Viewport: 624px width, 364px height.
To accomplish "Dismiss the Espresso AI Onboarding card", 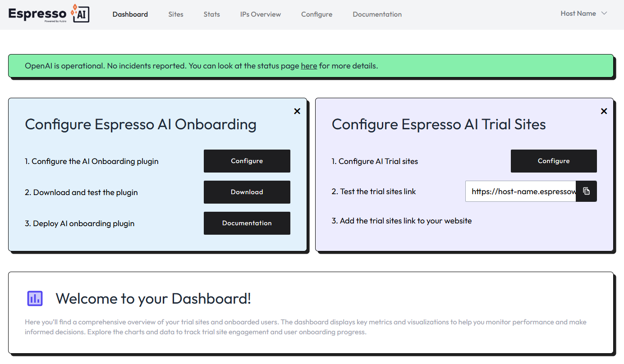I will tap(297, 111).
